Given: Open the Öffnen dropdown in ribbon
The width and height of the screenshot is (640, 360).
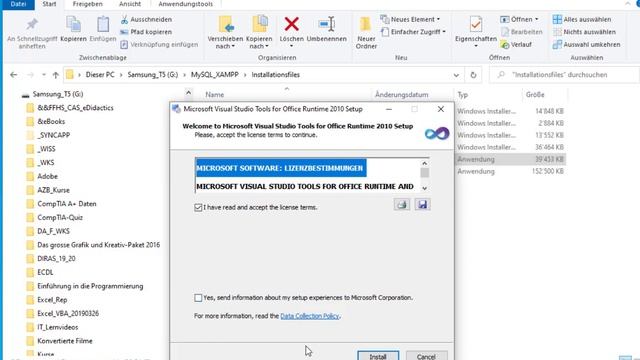Looking at the screenshot, I should (520, 19).
